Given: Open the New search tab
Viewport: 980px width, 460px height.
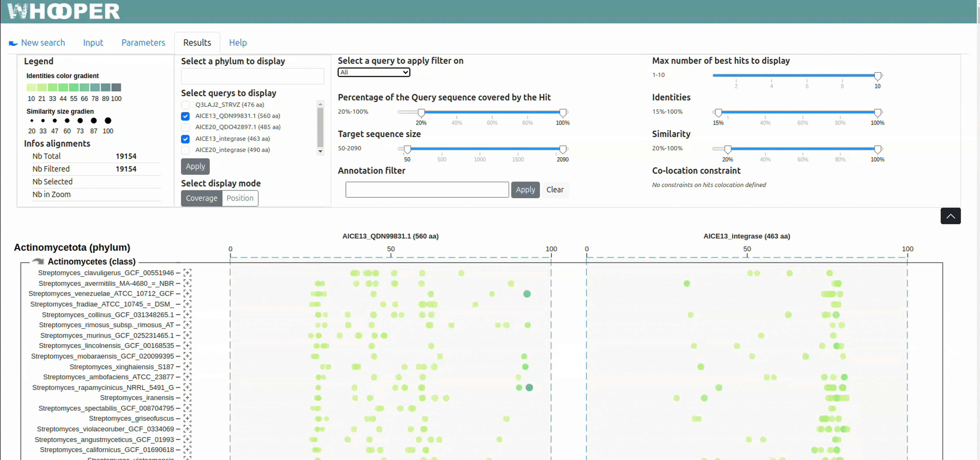Looking at the screenshot, I should click(x=37, y=43).
